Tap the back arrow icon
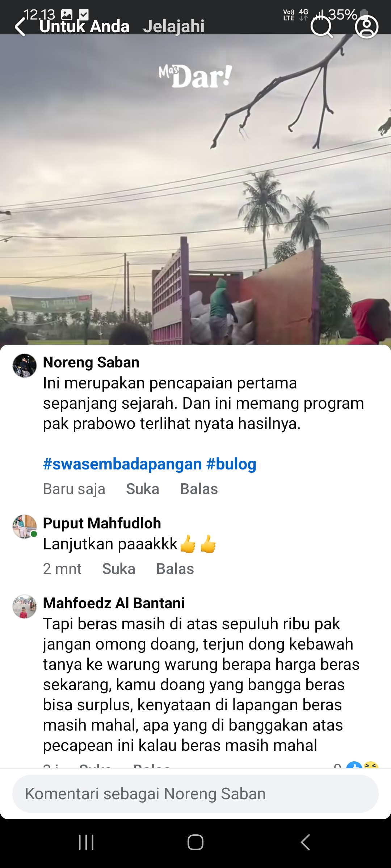The image size is (391, 868). pos(20,27)
